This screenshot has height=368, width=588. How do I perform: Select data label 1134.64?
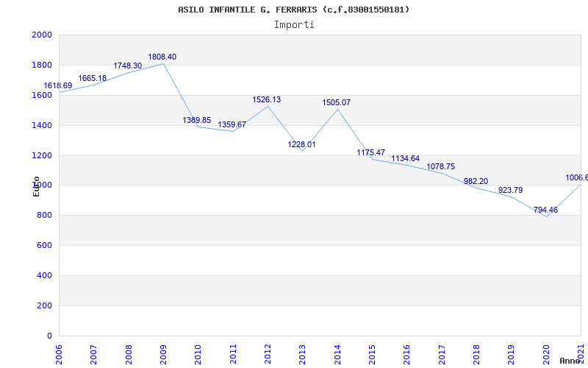click(x=406, y=158)
